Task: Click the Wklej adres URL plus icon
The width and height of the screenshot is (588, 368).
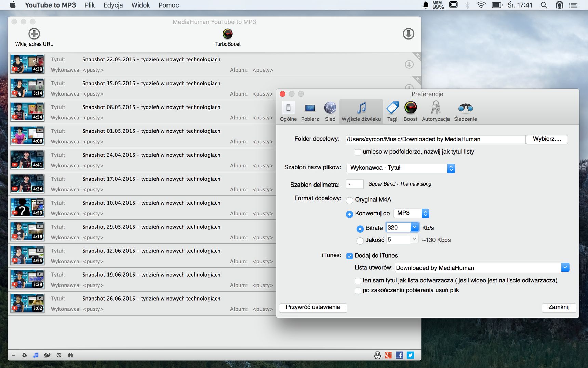Action: coord(34,34)
